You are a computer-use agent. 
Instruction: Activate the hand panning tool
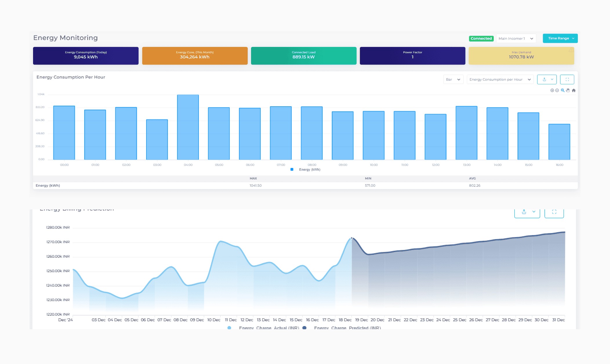pyautogui.click(x=568, y=90)
